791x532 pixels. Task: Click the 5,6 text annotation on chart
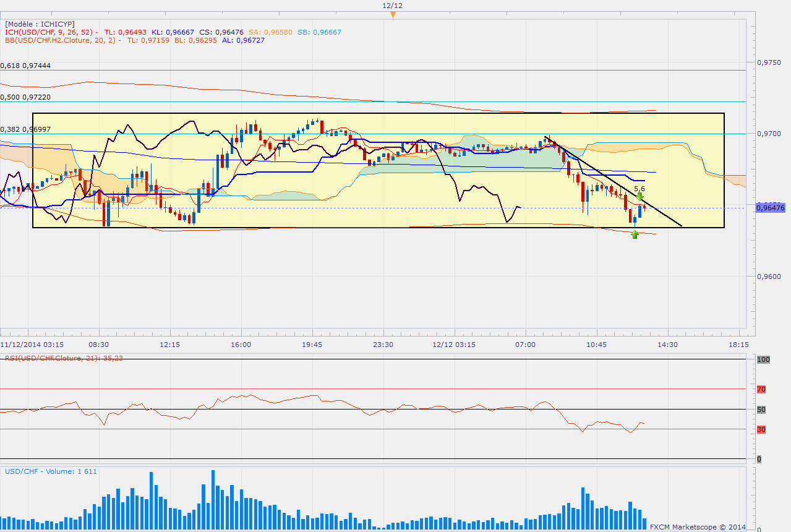pyautogui.click(x=640, y=188)
